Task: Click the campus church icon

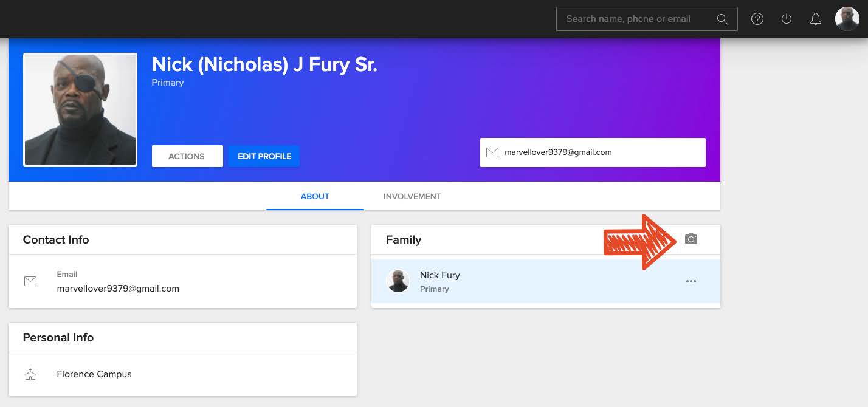Action: coord(30,374)
